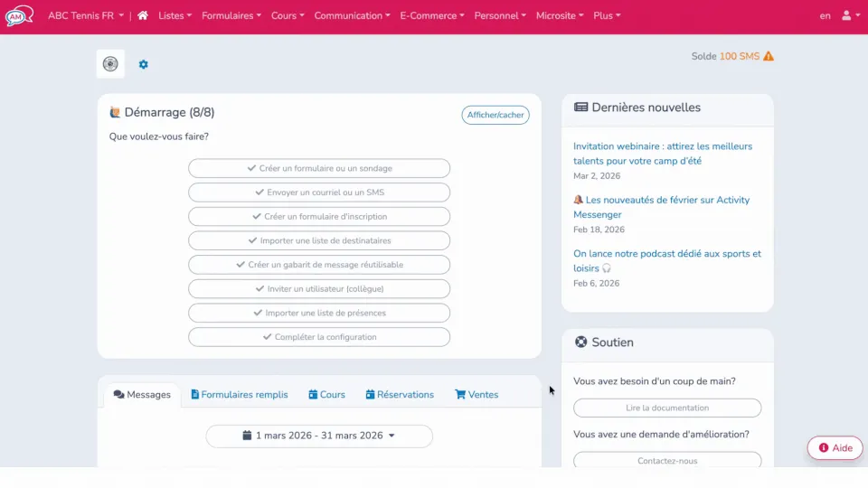The width and height of the screenshot is (868, 488).
Task: Click Importer une liste de destinataires
Action: 319,240
